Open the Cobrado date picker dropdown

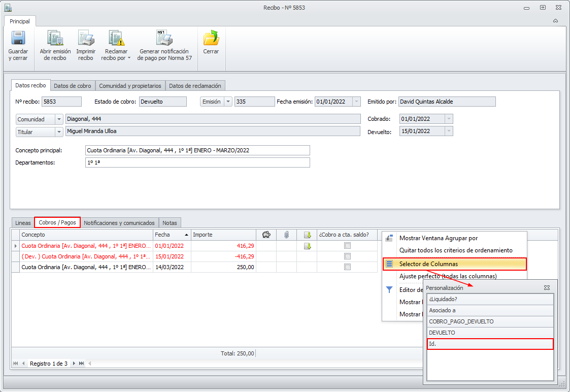click(x=448, y=119)
